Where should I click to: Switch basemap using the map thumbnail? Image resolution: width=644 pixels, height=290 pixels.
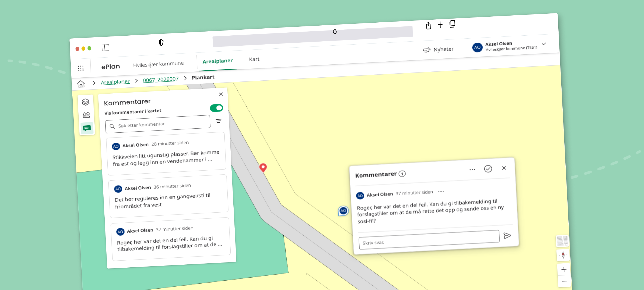pos(562,241)
